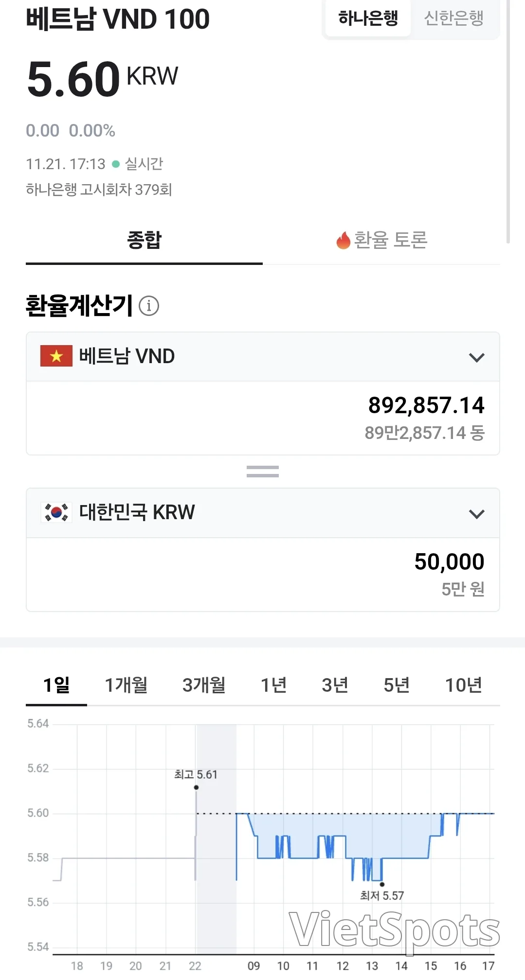Viewport: 525px width, 980px height.
Task: Open the 종합 tab
Action: (x=144, y=240)
